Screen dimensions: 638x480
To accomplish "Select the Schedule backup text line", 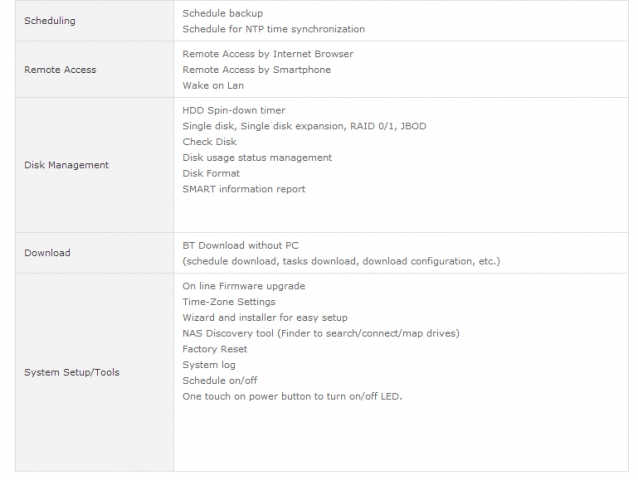I will tap(223, 14).
